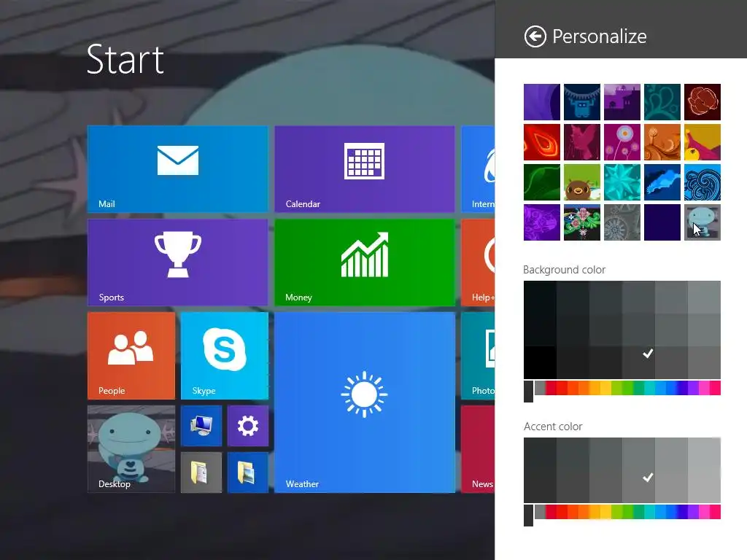
Task: Choose the green leaves background thumbnail
Action: (542, 182)
